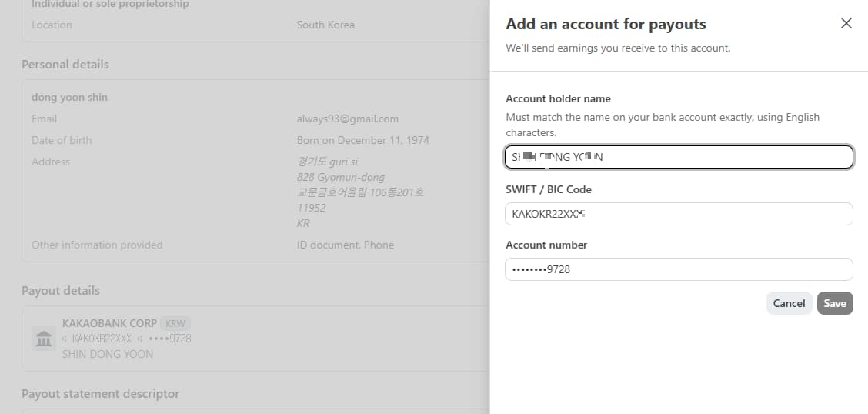The height and width of the screenshot is (414, 868).
Task: Click the Payout details heading
Action: tap(61, 291)
